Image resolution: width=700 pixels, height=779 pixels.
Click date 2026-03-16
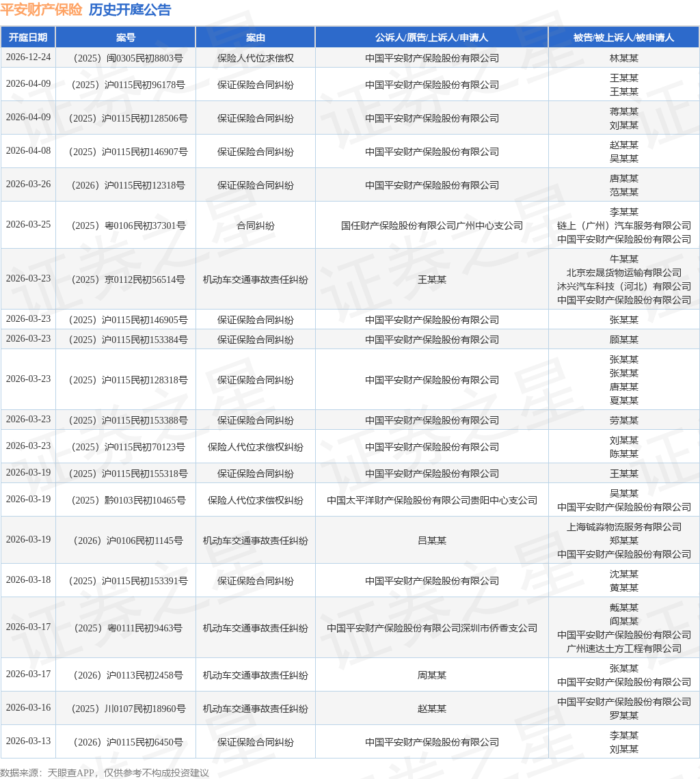point(28,707)
